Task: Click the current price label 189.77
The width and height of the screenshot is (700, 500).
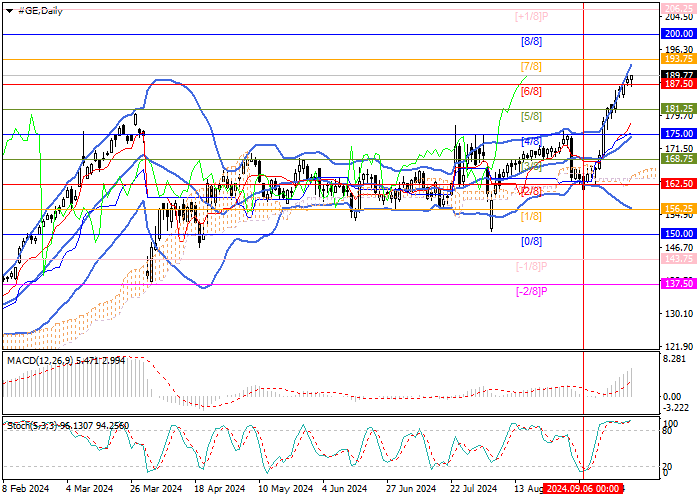Action: tap(679, 75)
